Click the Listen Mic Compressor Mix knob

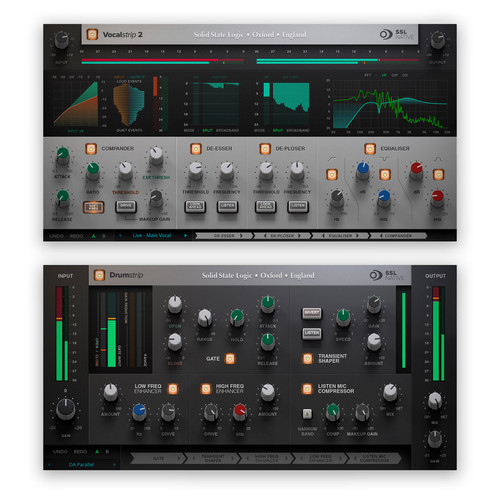click(x=390, y=392)
